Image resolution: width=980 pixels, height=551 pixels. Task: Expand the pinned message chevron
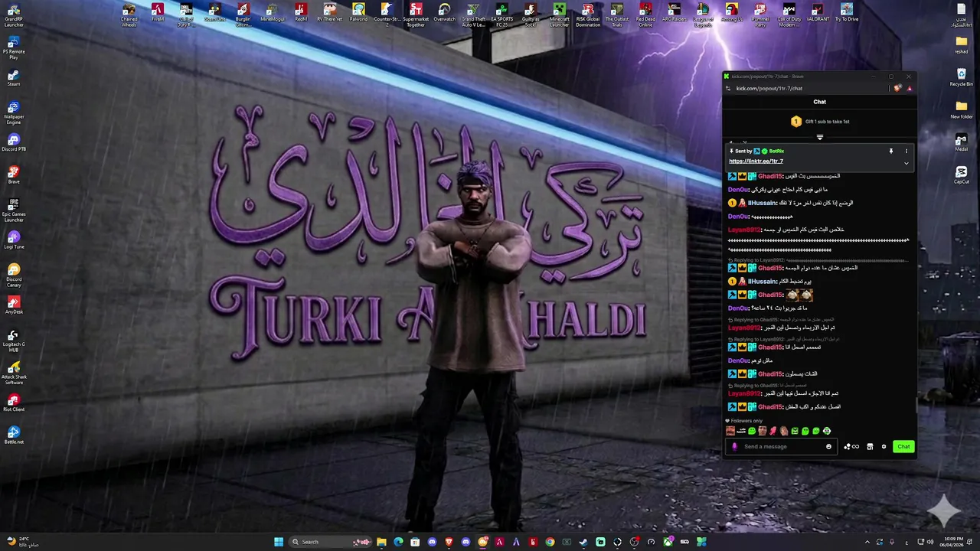point(906,163)
